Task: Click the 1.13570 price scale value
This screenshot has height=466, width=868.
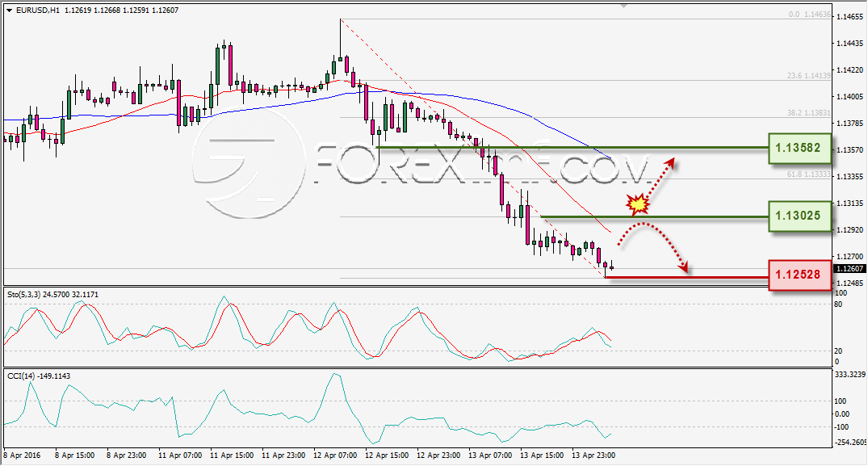Action: (849, 149)
